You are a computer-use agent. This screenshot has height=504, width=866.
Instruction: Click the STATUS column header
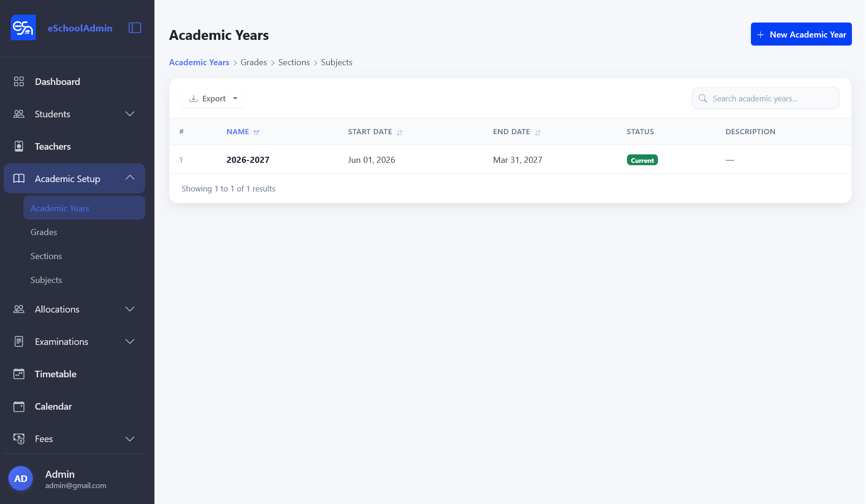(640, 132)
